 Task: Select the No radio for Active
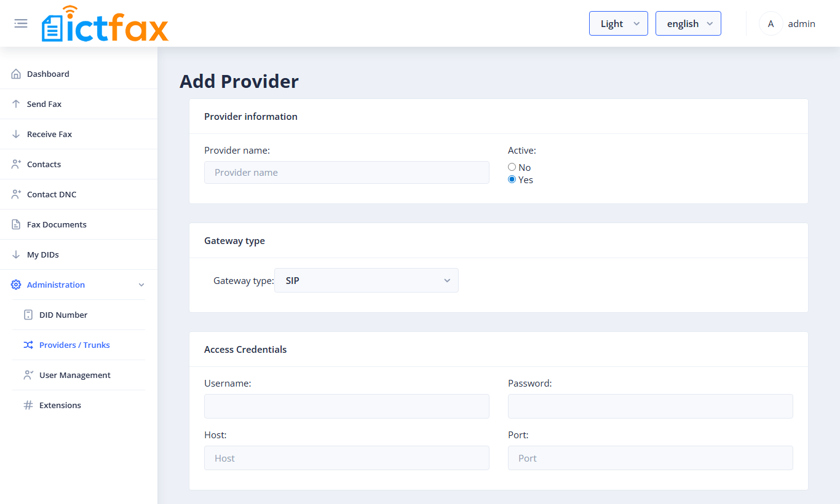(512, 167)
